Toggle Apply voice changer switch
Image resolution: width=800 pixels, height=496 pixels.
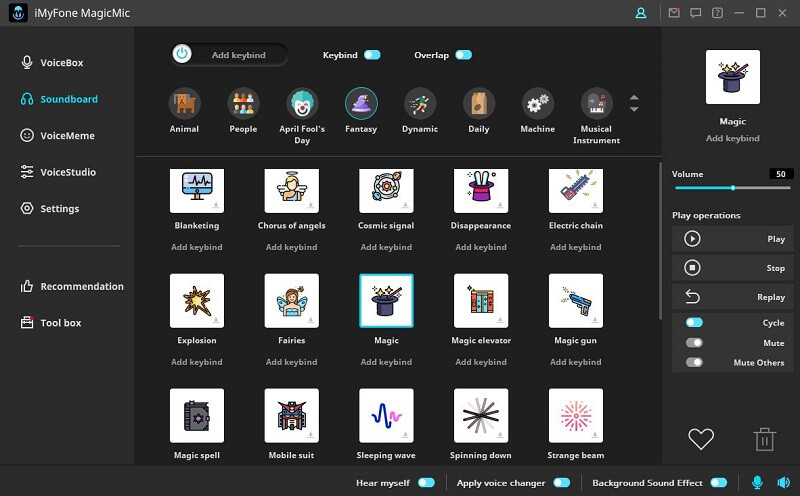tap(562, 482)
